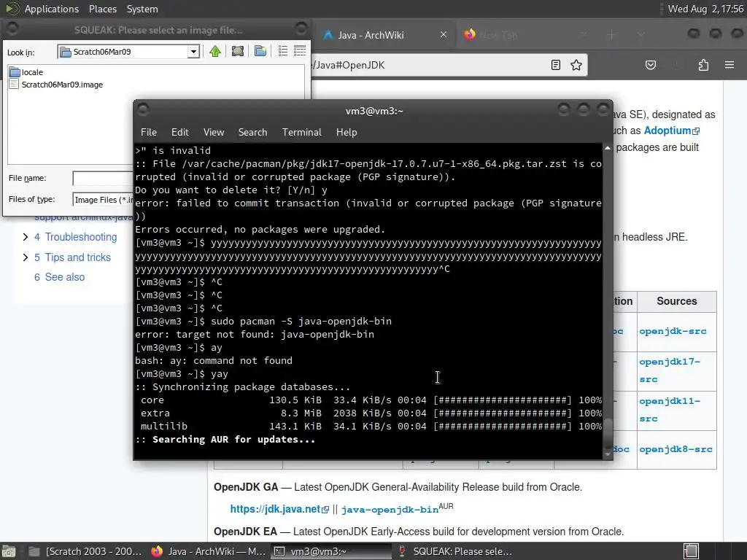747x560 pixels.
Task: Open the openjdk11-src package link
Action: pos(670,410)
